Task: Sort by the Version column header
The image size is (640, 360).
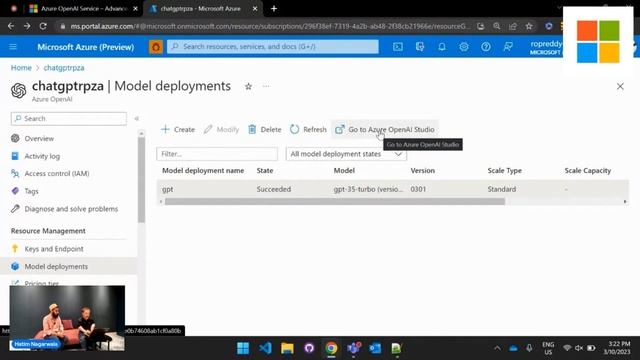Action: [422, 171]
